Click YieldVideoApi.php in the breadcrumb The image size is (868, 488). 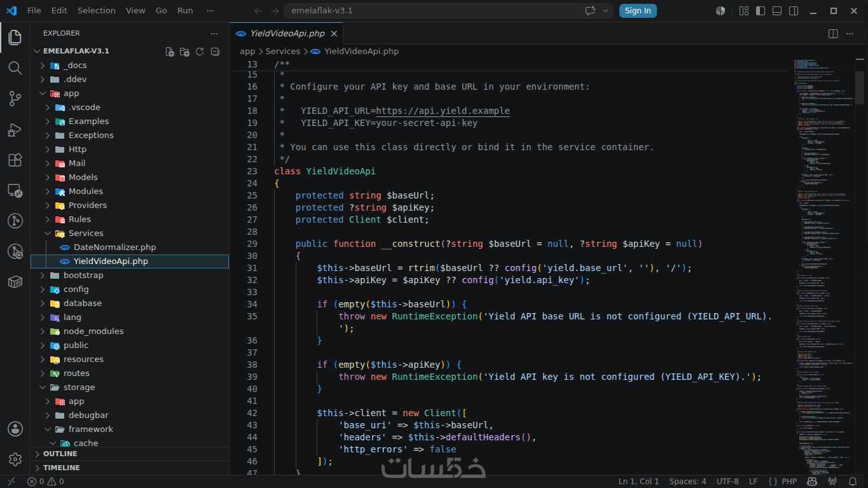pos(361,52)
